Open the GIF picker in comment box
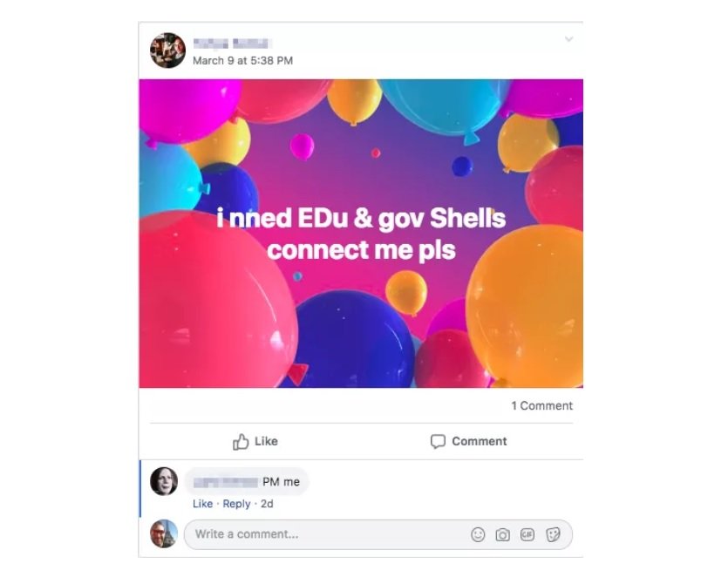The height and width of the screenshot is (584, 728). click(x=527, y=534)
